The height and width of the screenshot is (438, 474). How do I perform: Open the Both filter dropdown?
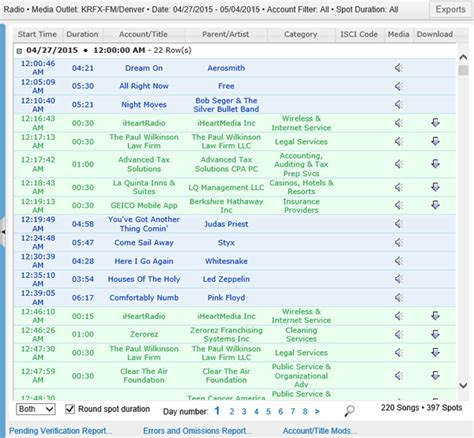point(36,409)
